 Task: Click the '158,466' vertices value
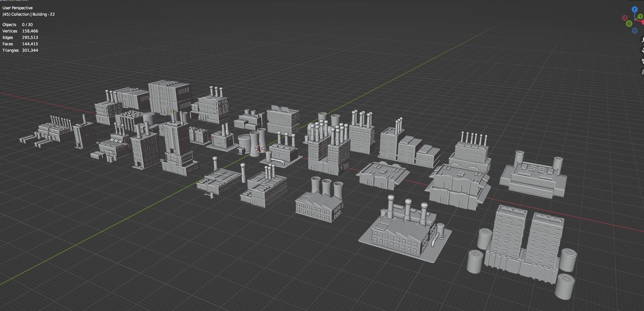tap(30, 31)
